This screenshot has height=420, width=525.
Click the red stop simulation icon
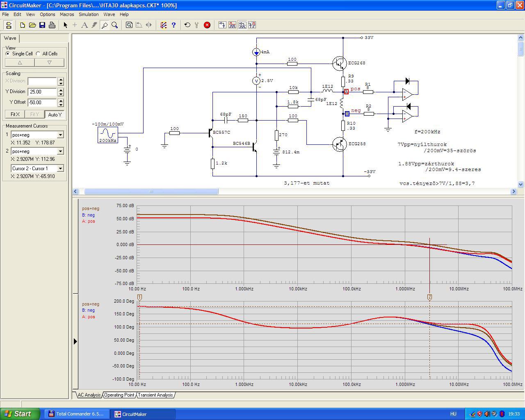tap(207, 25)
